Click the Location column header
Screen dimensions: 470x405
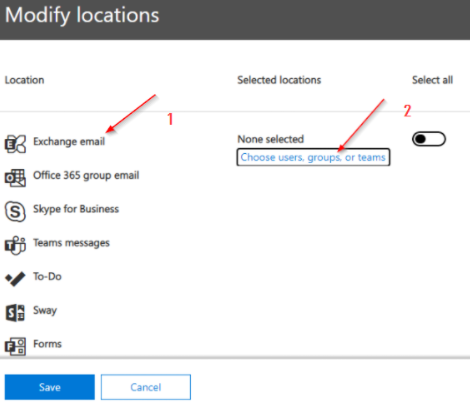tap(24, 80)
